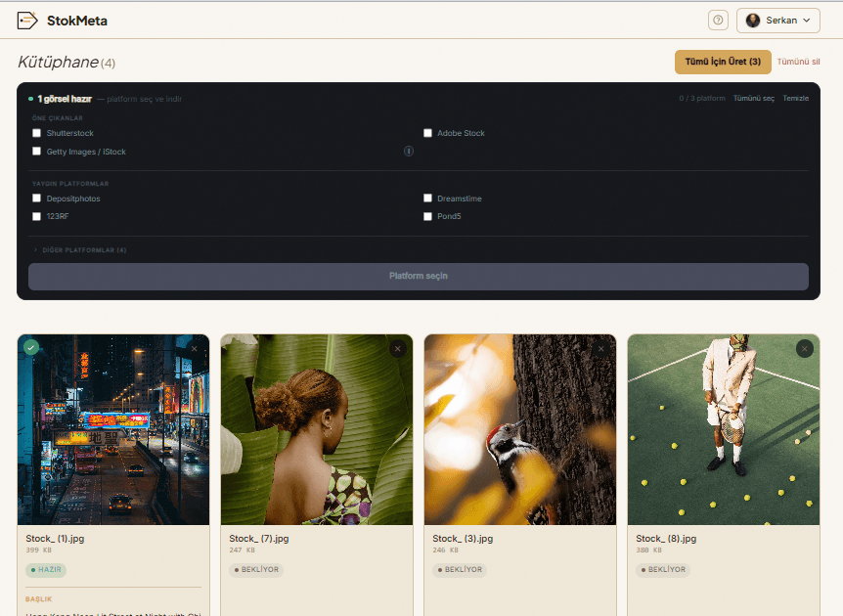The width and height of the screenshot is (843, 616).
Task: Click the BAŞLIK label on first card
Action: tap(39, 598)
